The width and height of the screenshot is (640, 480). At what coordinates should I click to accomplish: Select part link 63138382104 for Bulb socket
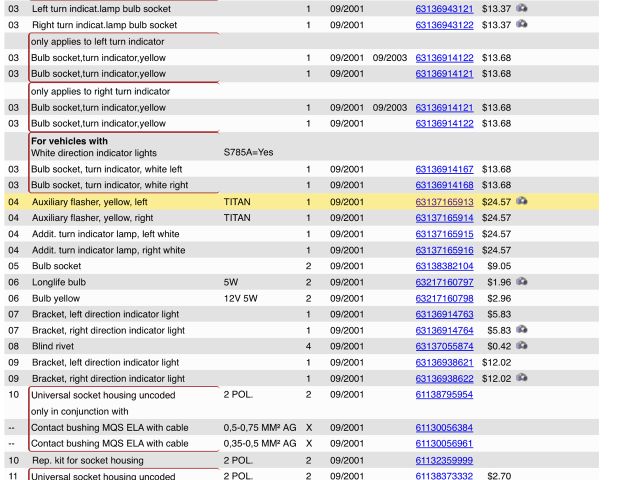point(444,266)
